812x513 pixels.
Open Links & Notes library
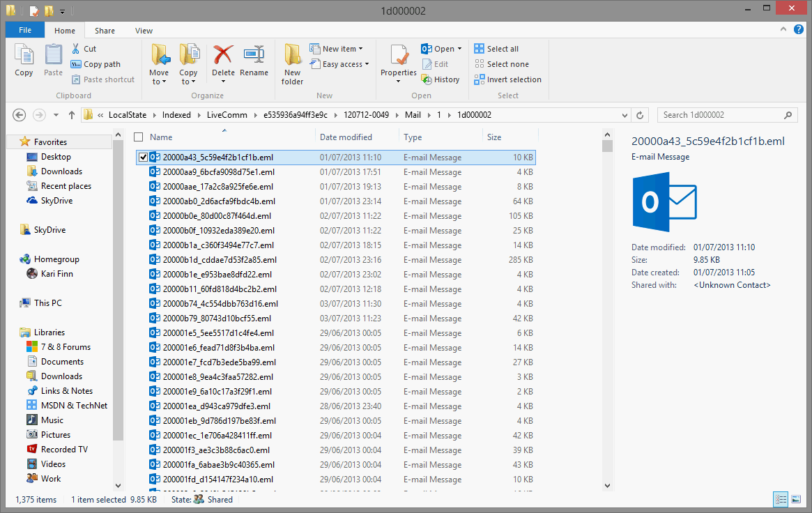tap(59, 391)
